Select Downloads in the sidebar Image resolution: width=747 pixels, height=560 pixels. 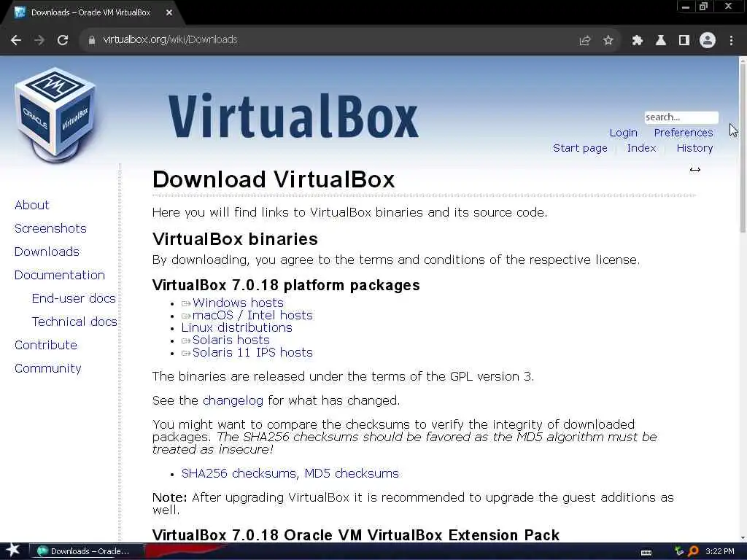[x=47, y=252]
